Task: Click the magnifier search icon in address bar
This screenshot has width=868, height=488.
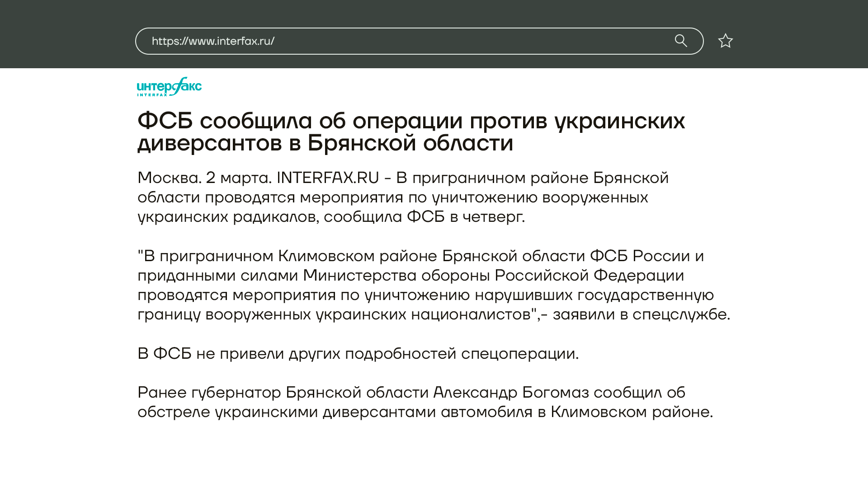Action: click(x=681, y=41)
